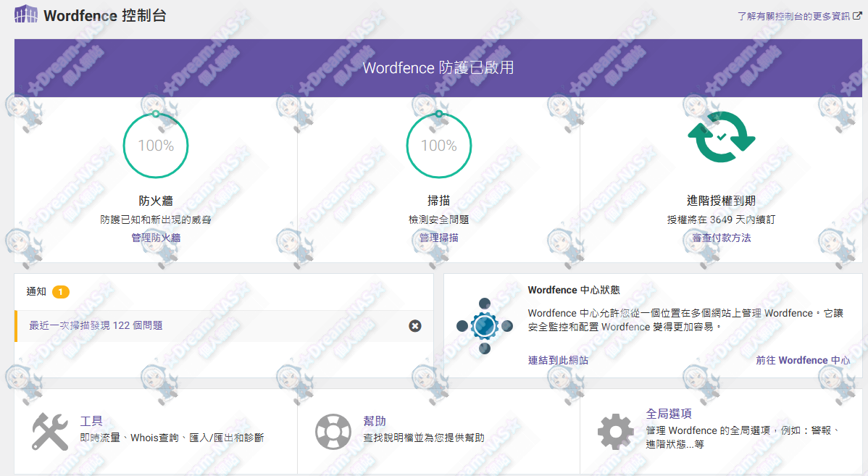Click the life-ring 幫助 icon
Screen dimensions: 868x476
333,432
